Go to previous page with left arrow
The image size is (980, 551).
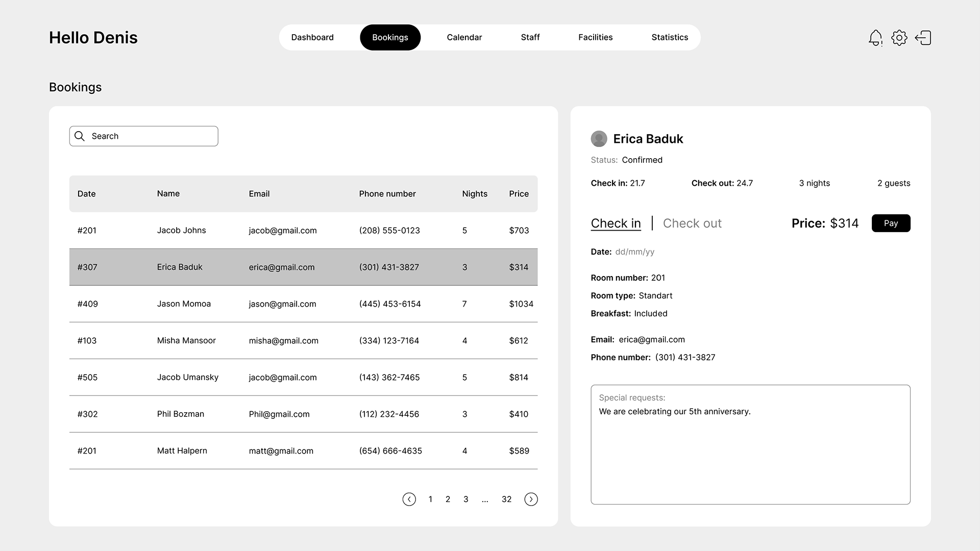coord(409,499)
